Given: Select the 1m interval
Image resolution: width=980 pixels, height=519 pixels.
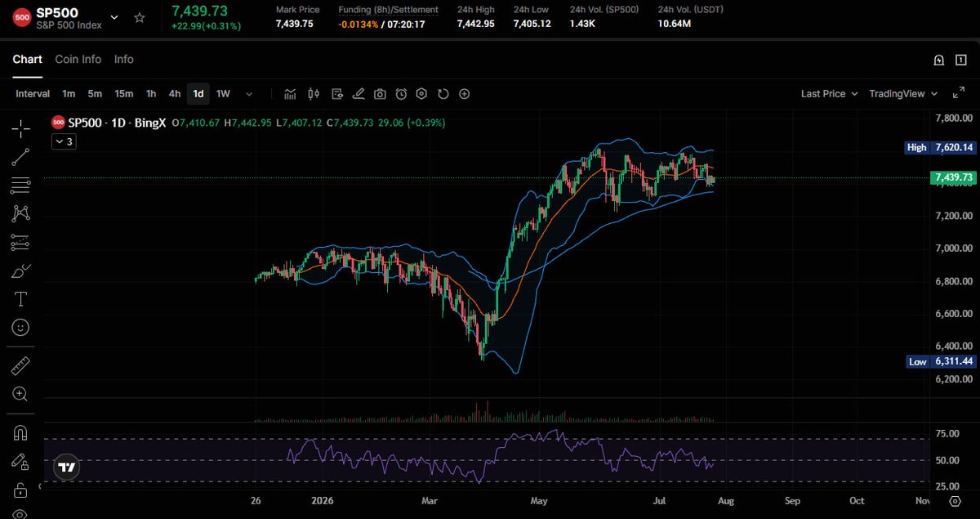Looking at the screenshot, I should point(69,94).
